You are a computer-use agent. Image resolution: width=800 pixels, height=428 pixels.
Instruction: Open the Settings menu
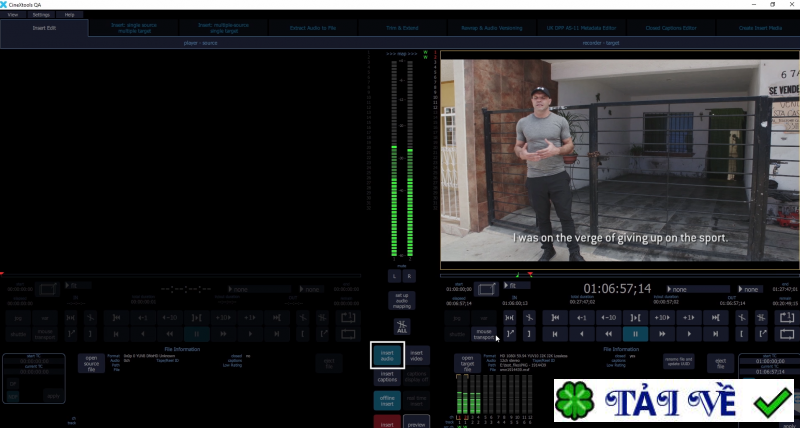click(x=41, y=15)
